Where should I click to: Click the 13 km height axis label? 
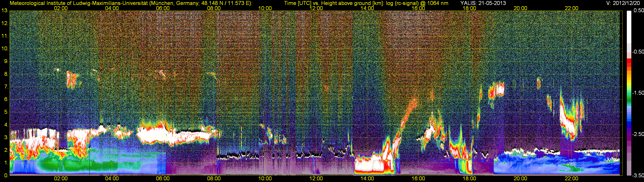coord(5,11)
